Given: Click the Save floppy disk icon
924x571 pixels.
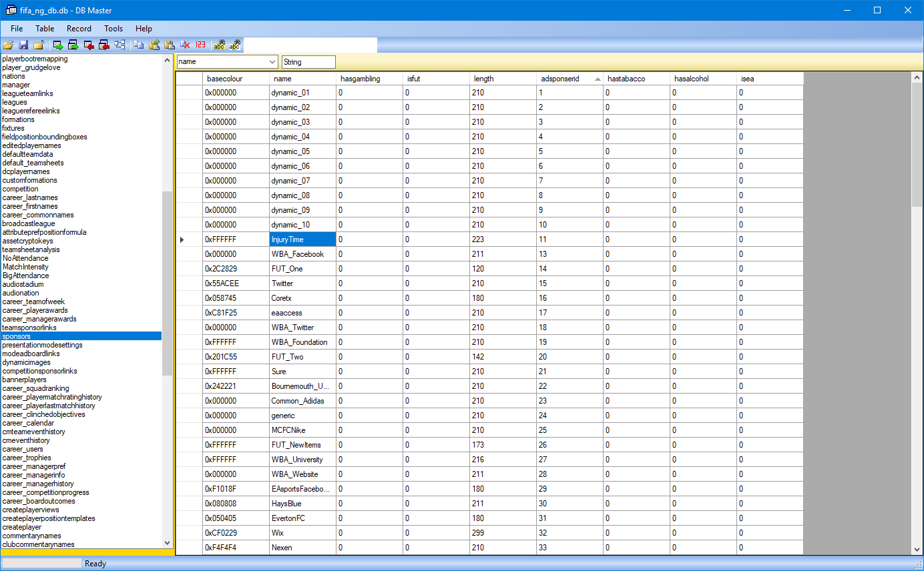Looking at the screenshot, I should point(23,45).
